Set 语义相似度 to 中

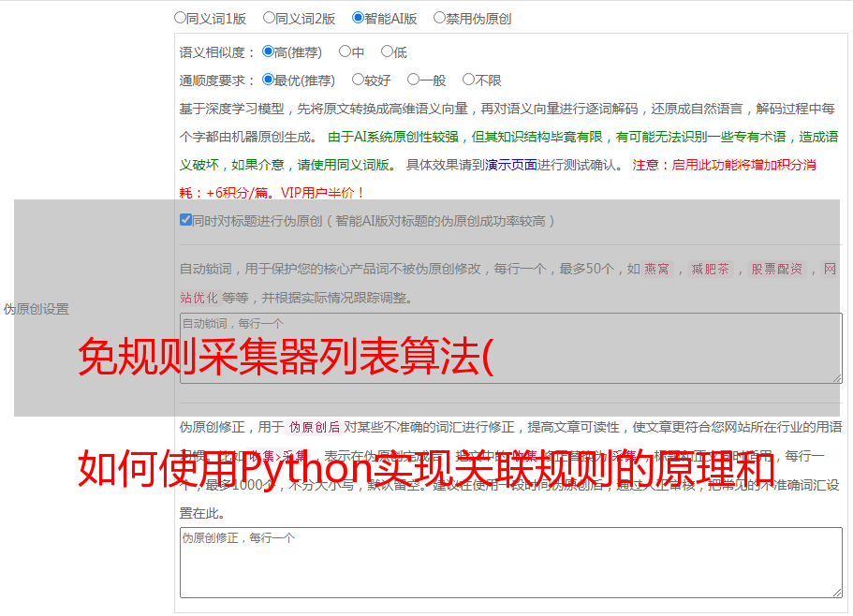[345, 51]
